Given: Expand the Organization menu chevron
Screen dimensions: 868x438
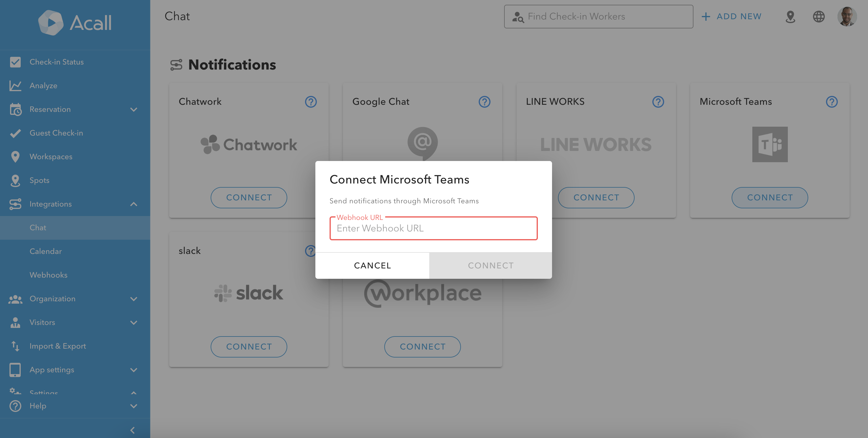Looking at the screenshot, I should pos(134,299).
